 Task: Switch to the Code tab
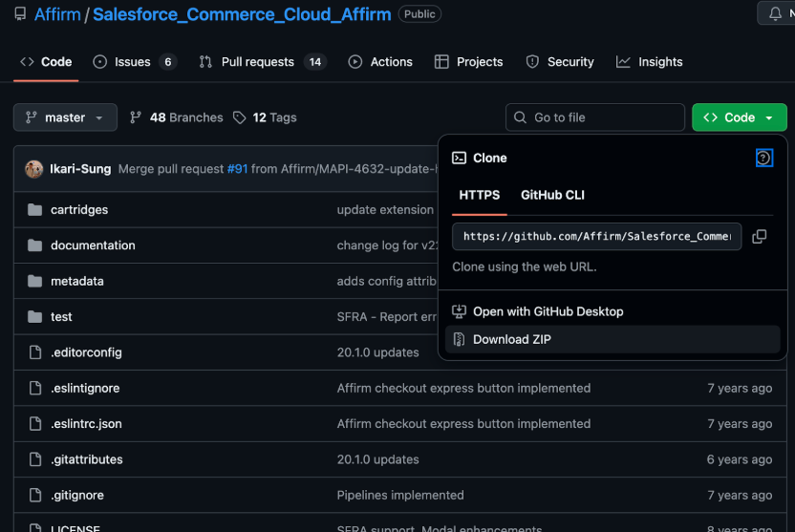[x=46, y=62]
